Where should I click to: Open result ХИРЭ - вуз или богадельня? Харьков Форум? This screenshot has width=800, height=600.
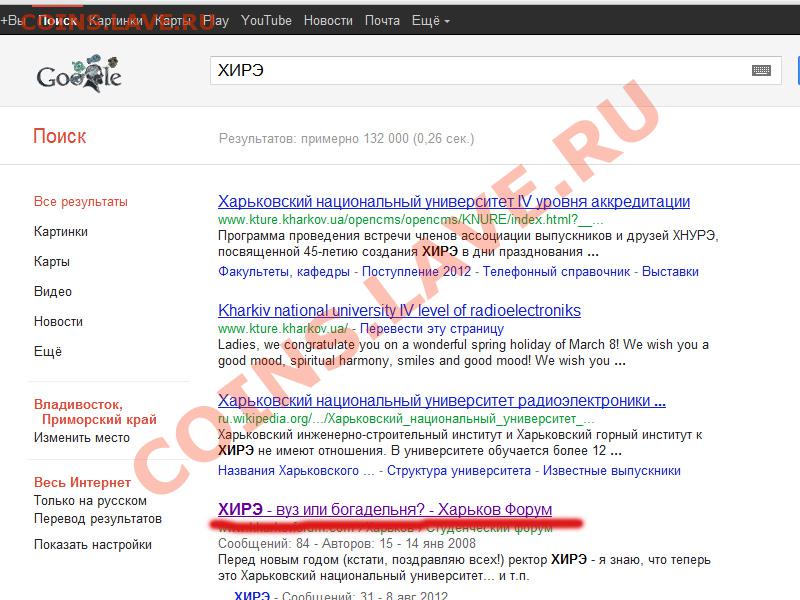(x=385, y=509)
